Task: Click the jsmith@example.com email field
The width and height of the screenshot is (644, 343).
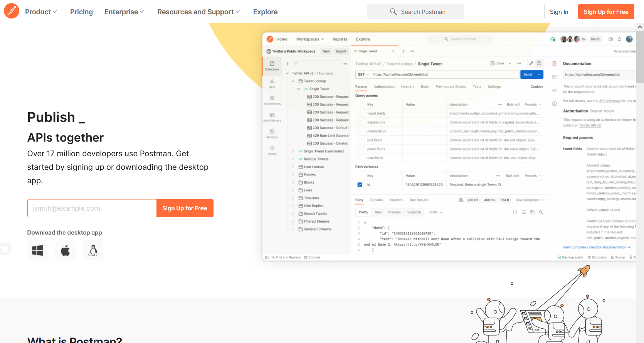Action: tap(92, 208)
